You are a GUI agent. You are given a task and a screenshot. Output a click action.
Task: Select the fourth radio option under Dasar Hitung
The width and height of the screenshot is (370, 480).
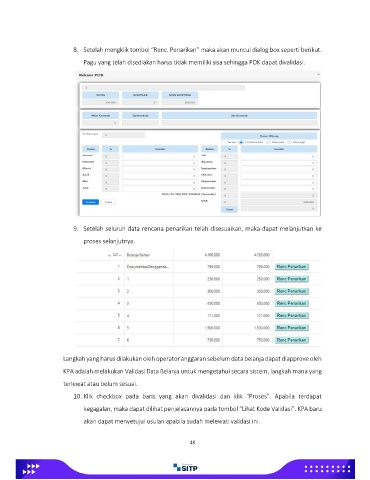pos(289,142)
